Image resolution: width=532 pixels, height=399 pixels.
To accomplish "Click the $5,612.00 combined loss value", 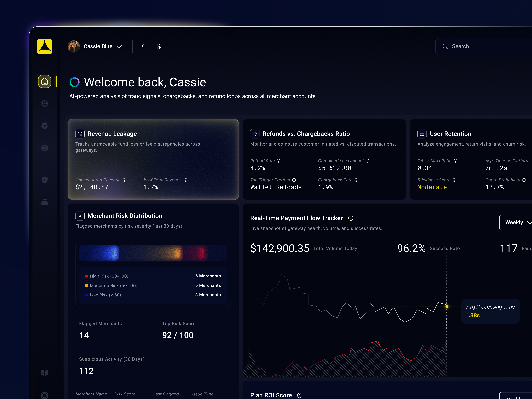I will point(335,168).
